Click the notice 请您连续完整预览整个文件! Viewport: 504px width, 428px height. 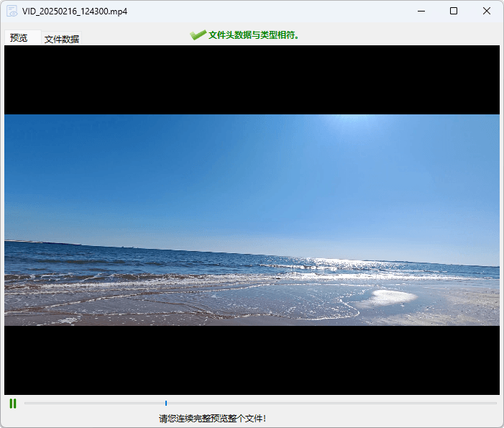(213, 419)
